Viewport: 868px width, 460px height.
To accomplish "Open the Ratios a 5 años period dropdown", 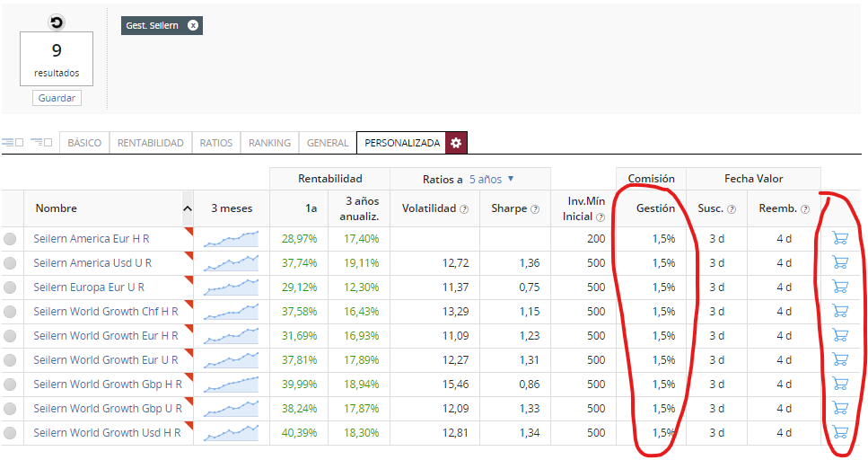I will [492, 179].
